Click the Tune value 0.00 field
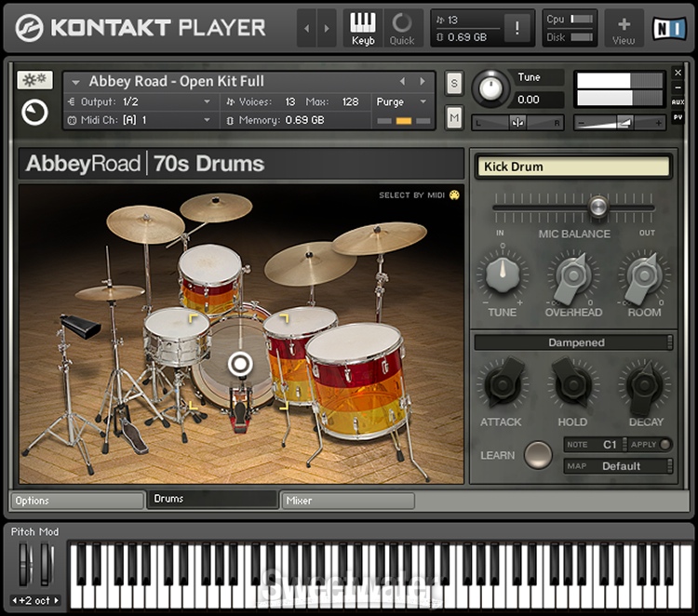 point(539,100)
